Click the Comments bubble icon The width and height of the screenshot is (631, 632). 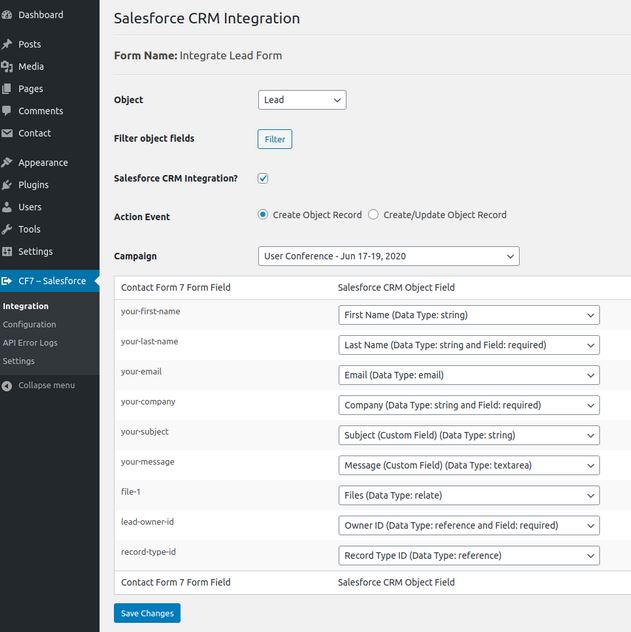[6, 110]
